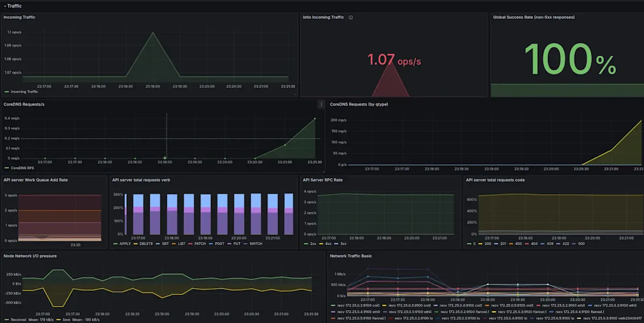Open the Istio Incoming Traffic panel title menu

(323, 17)
